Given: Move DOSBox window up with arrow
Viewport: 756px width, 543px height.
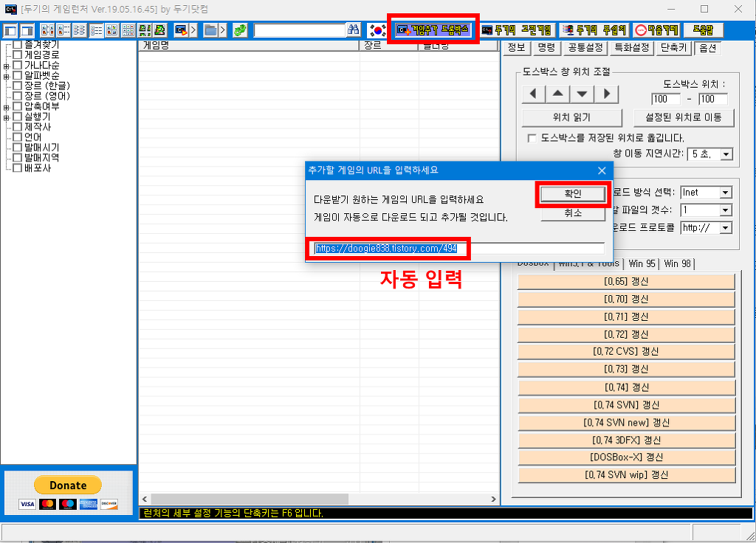Looking at the screenshot, I should (x=558, y=94).
